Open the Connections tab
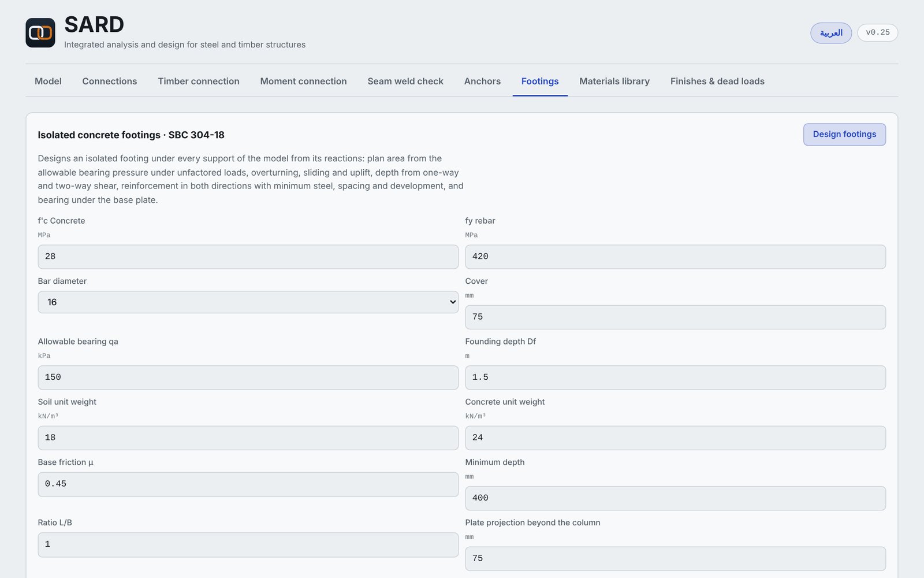Screen dimensions: 924x578 click(x=110, y=81)
